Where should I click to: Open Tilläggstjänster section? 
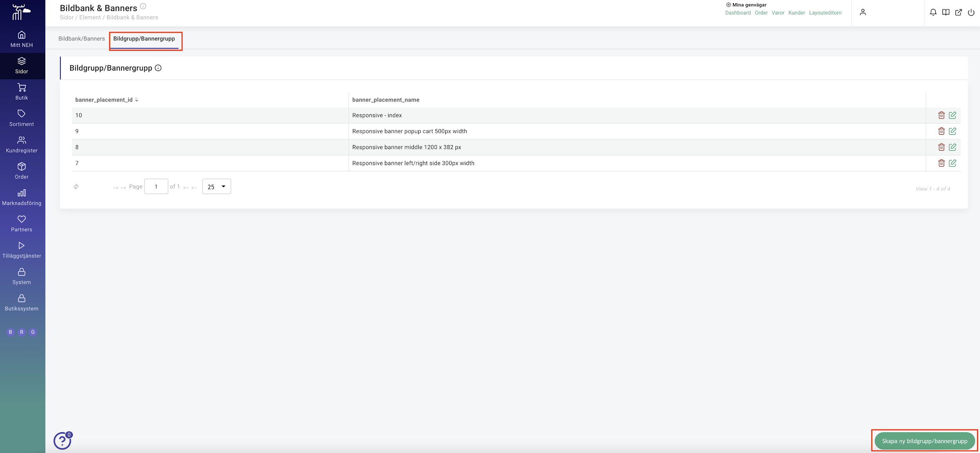(22, 250)
